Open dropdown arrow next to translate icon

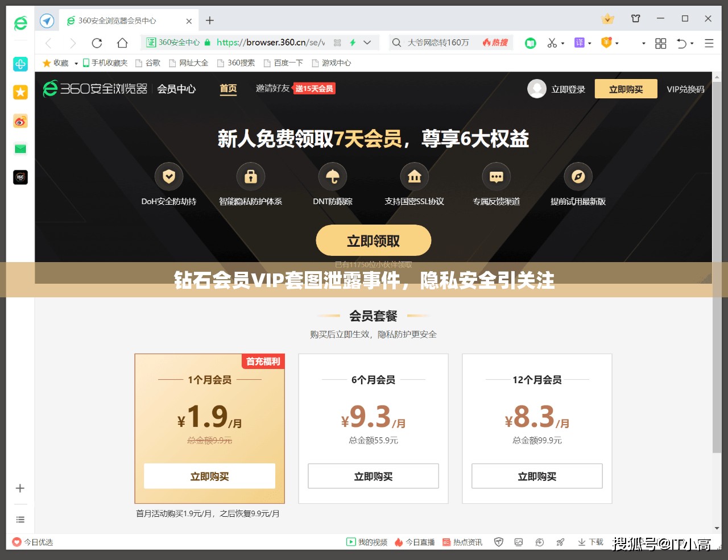(590, 43)
